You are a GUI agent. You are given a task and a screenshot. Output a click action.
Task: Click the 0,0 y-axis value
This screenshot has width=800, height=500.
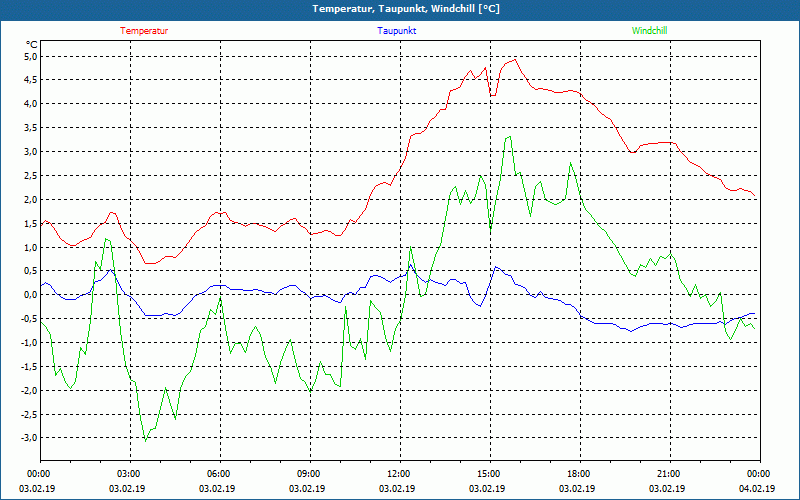(x=31, y=295)
